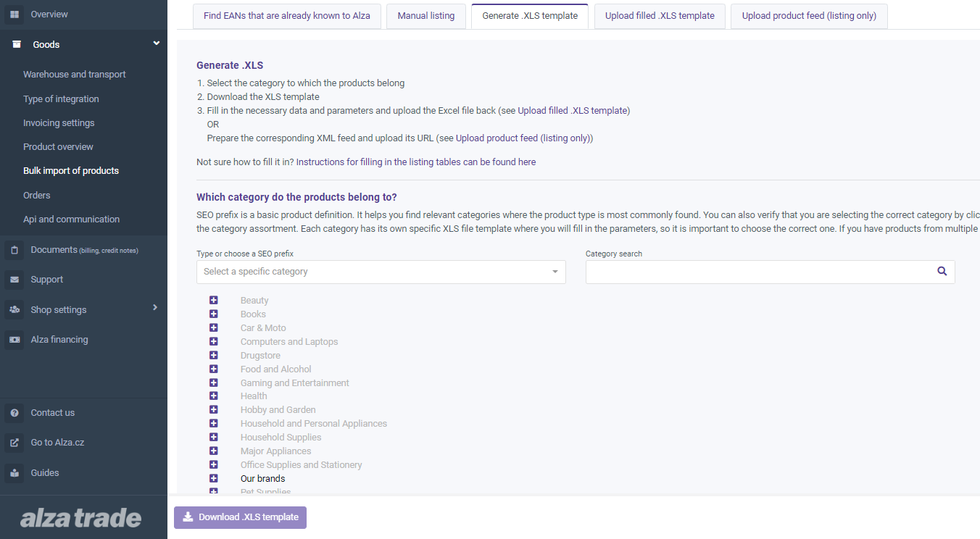Switch to Manual listing tab
The image size is (980, 539).
(x=426, y=16)
